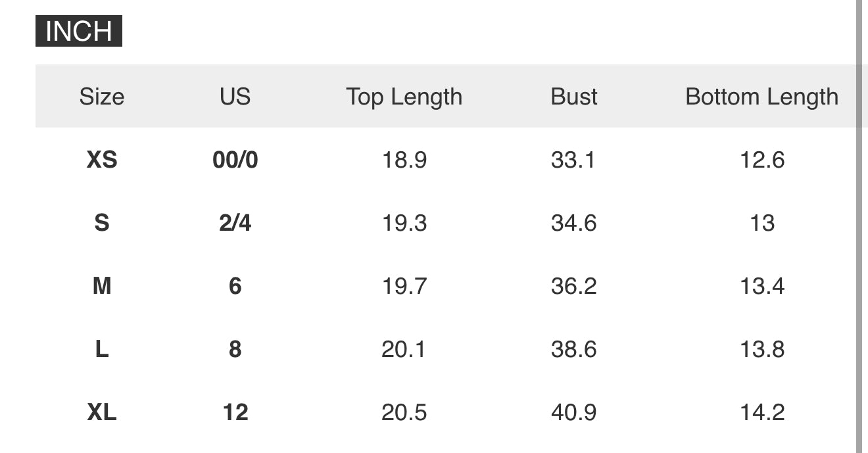Select the L size row label
This screenshot has height=453, width=868.
tap(102, 349)
